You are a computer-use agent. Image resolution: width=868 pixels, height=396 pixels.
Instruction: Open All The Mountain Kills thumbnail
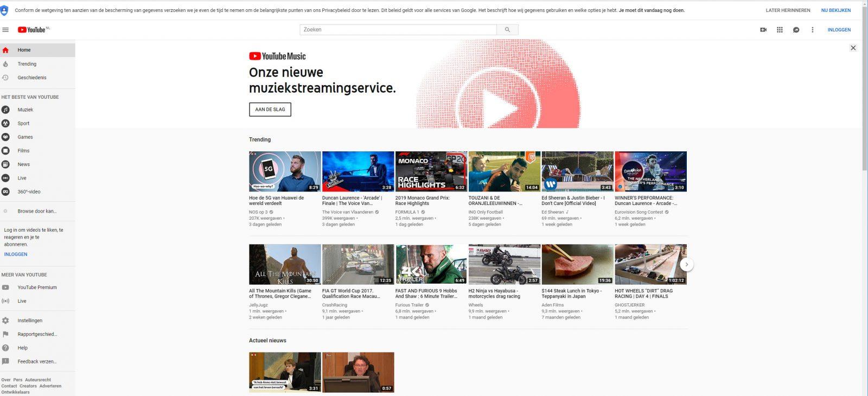[285, 264]
